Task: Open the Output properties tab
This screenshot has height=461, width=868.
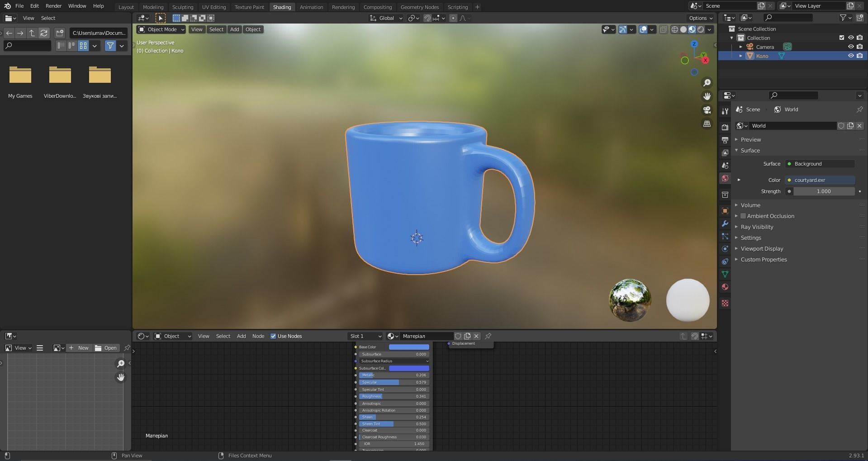Action: [725, 140]
